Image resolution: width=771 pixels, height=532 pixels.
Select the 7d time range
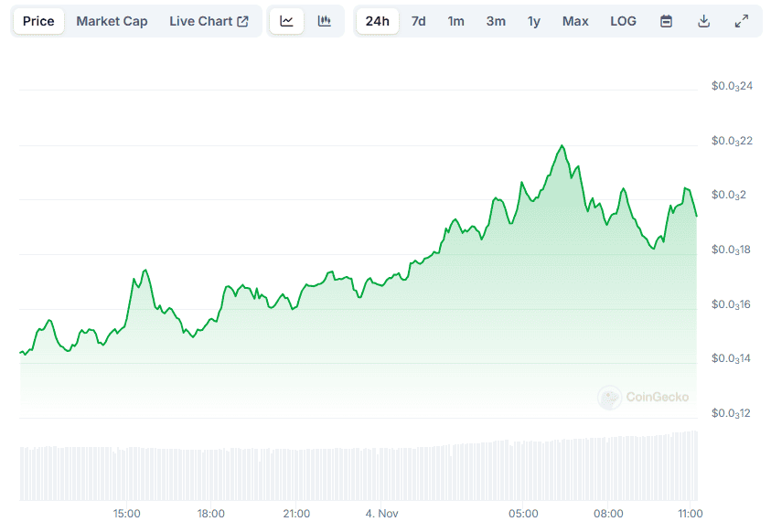[x=419, y=21]
